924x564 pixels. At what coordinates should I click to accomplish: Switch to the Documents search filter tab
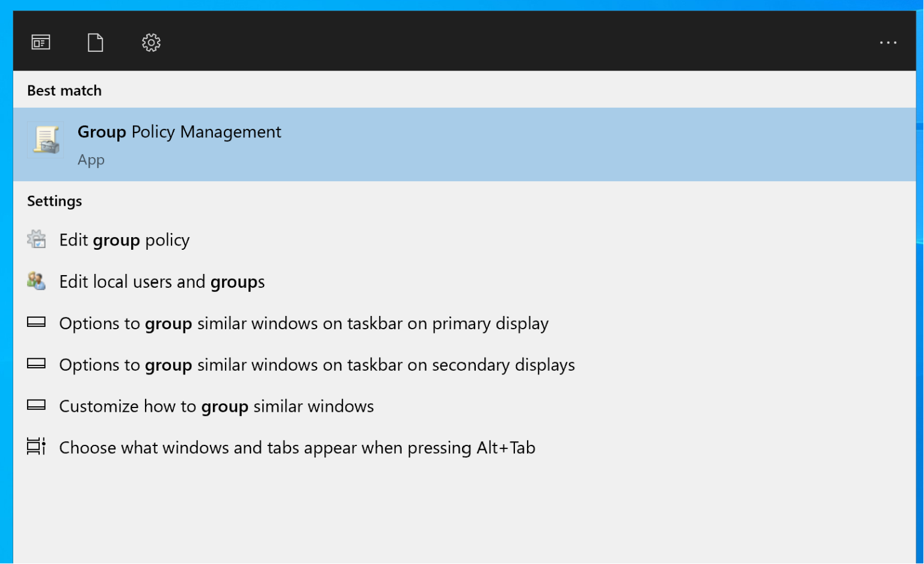click(x=95, y=42)
